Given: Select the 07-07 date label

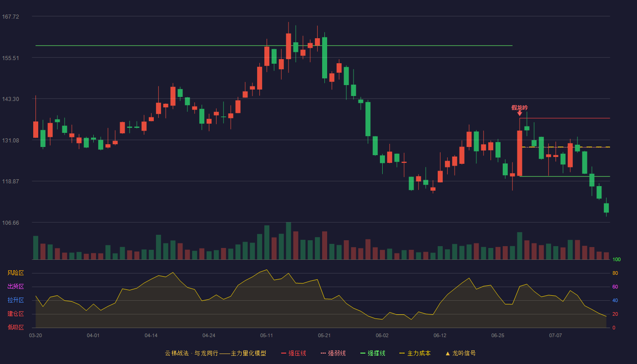Looking at the screenshot, I should pyautogui.click(x=556, y=335).
